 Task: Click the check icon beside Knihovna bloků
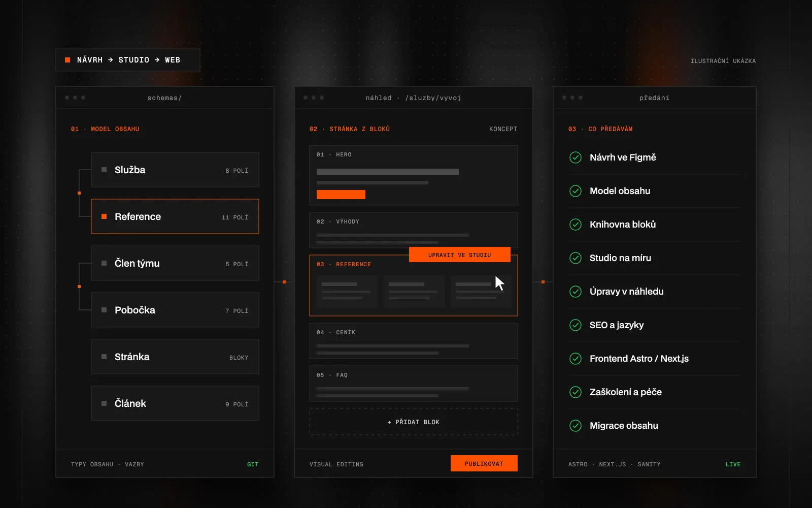(576, 225)
